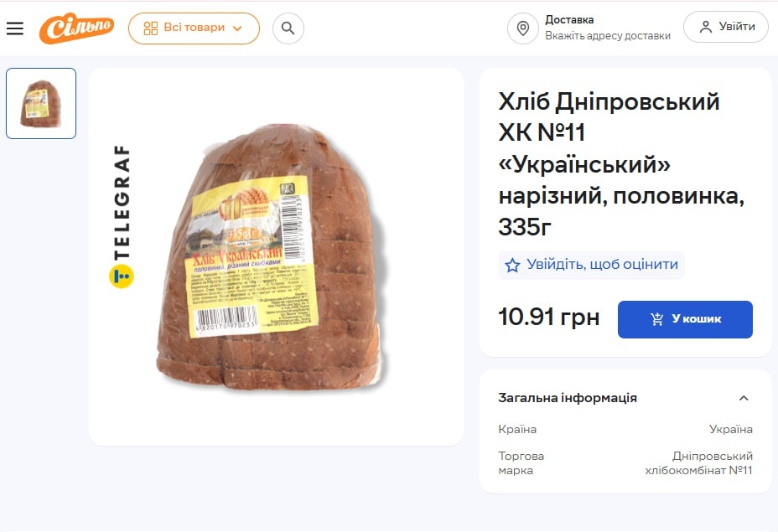Click the cart icon in У кошик
The image size is (778, 532).
click(657, 319)
